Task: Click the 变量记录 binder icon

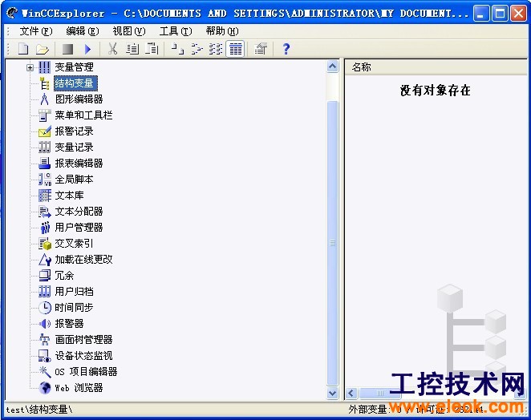Action: click(44, 147)
